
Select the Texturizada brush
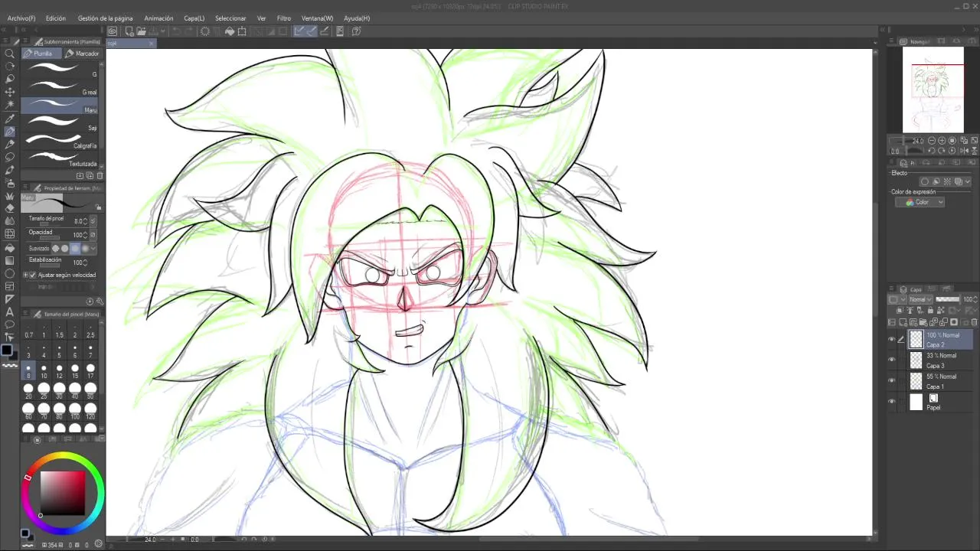tap(61, 160)
